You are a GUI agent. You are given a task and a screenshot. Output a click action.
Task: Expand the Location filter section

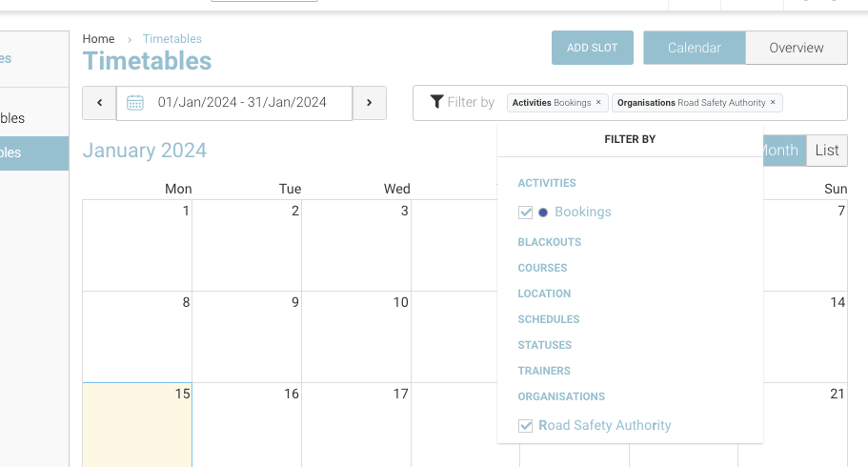(x=544, y=294)
